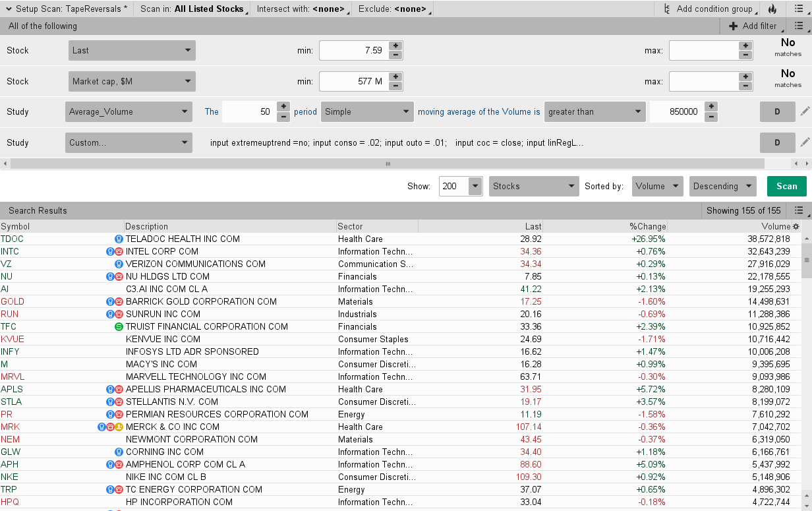
Task: Increase the Last min value with plus
Action: [x=395, y=45]
